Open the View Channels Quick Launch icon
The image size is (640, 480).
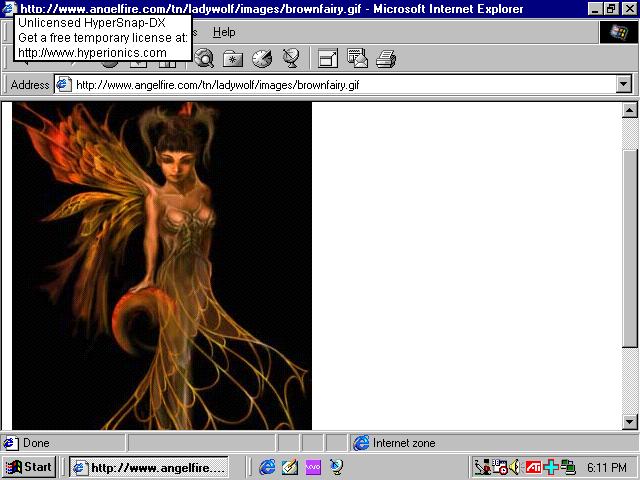click(x=336, y=467)
